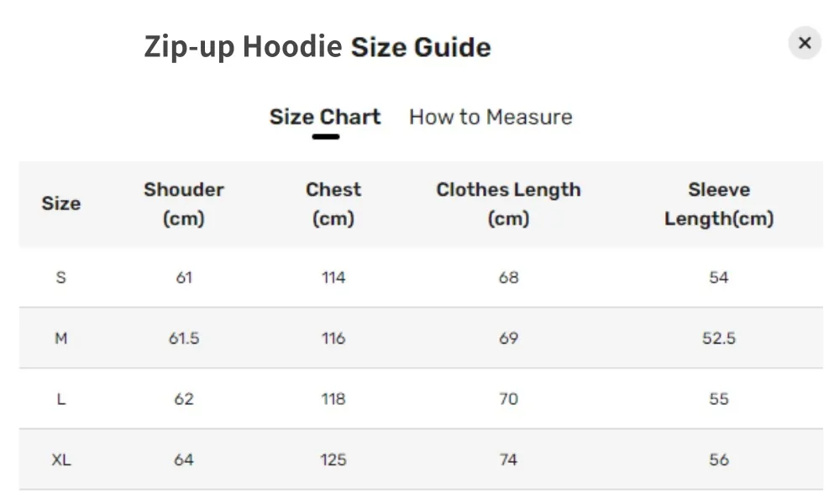
Task: Click the Shouder (cm) column header
Action: click(x=183, y=204)
